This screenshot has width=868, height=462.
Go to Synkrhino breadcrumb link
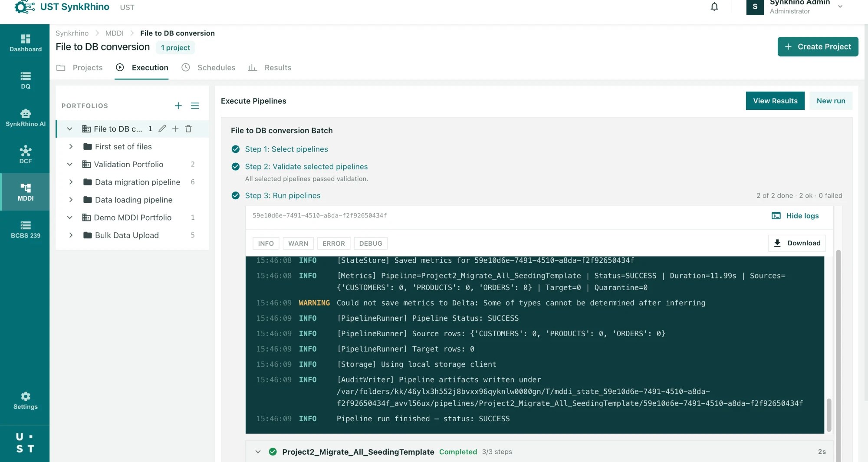(x=72, y=33)
